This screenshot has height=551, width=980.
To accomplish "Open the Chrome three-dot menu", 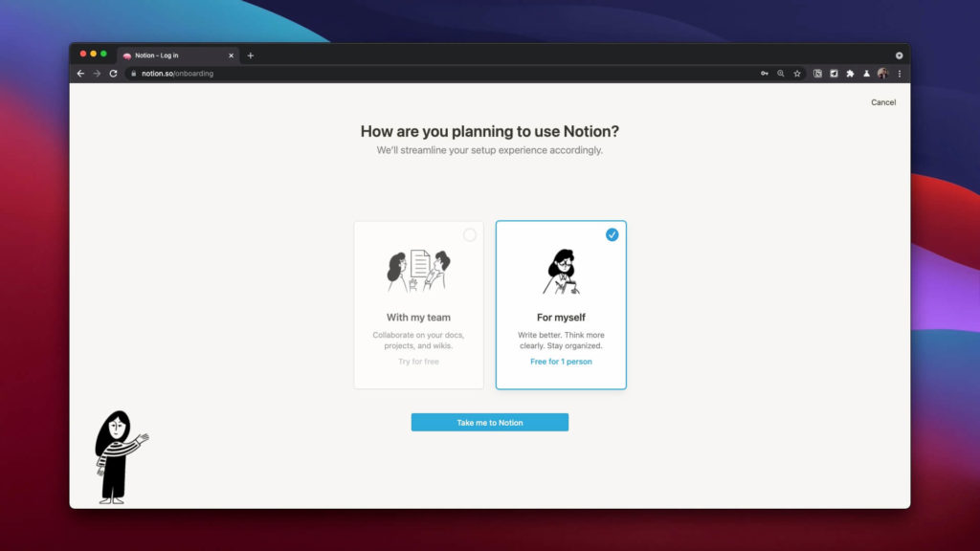I will (x=900, y=73).
